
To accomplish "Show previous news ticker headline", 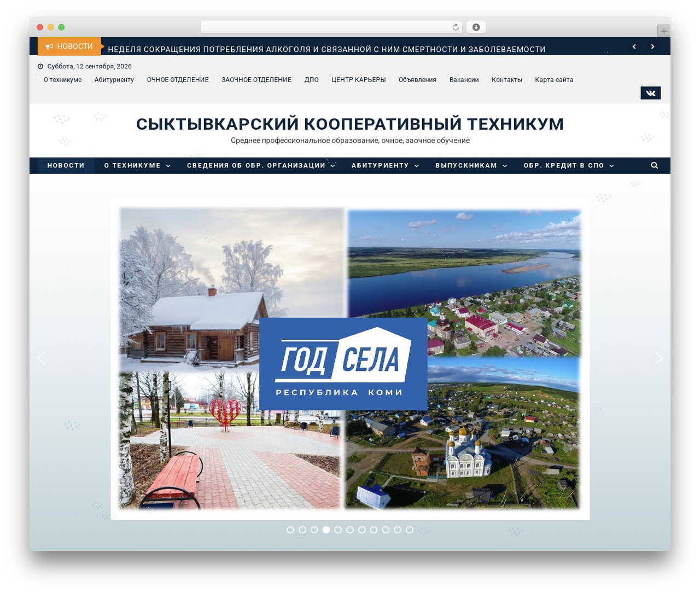I will (x=634, y=46).
